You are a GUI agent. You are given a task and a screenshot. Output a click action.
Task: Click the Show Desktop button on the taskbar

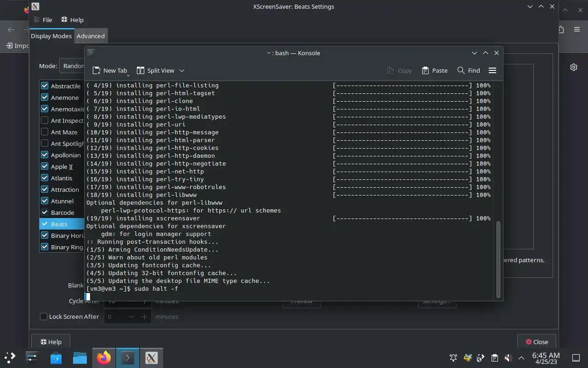[x=576, y=357]
